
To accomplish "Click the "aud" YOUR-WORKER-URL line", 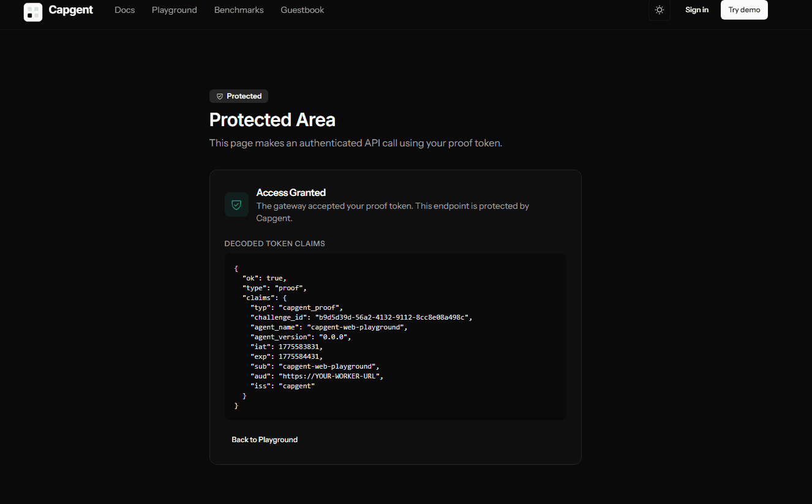I will [x=317, y=376].
